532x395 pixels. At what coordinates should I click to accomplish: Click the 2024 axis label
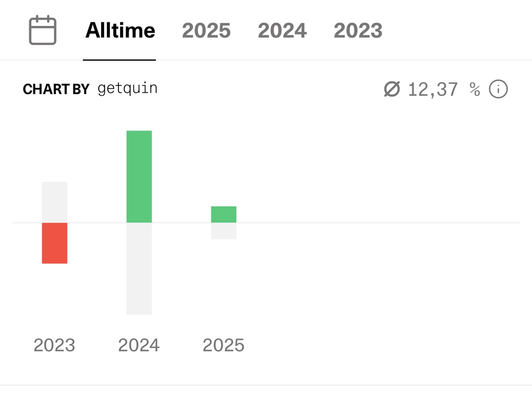[139, 345]
